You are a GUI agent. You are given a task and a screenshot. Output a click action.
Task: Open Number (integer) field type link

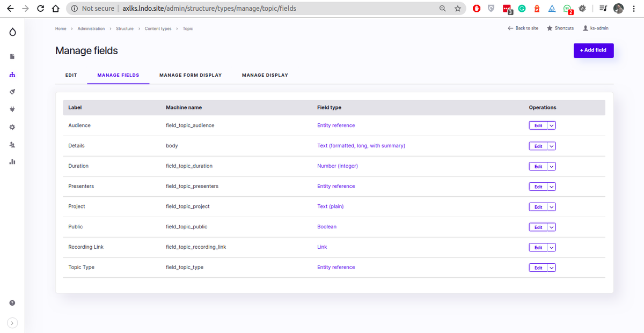[x=338, y=166]
